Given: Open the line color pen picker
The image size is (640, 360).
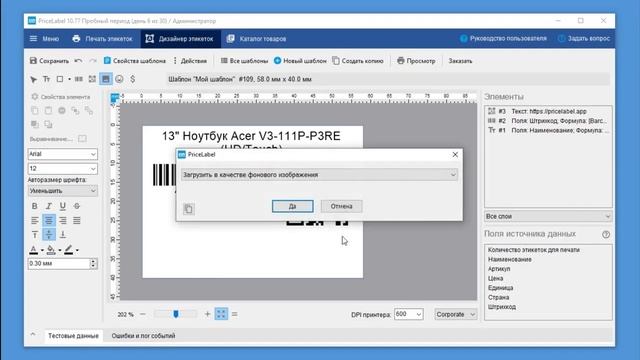Looking at the screenshot, I should tap(71, 249).
